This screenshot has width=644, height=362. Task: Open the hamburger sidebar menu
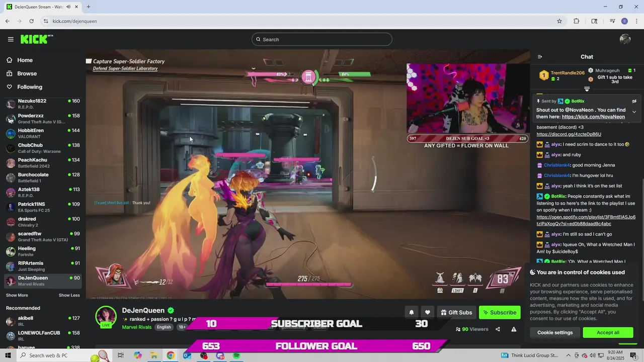pos(11,39)
